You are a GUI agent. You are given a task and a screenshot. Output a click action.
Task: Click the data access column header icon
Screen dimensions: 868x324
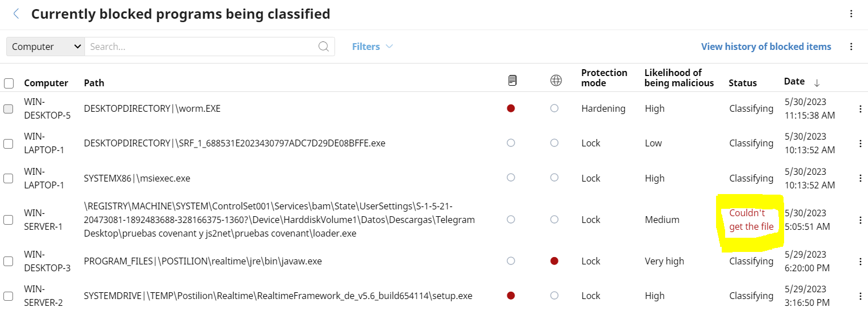click(x=512, y=81)
